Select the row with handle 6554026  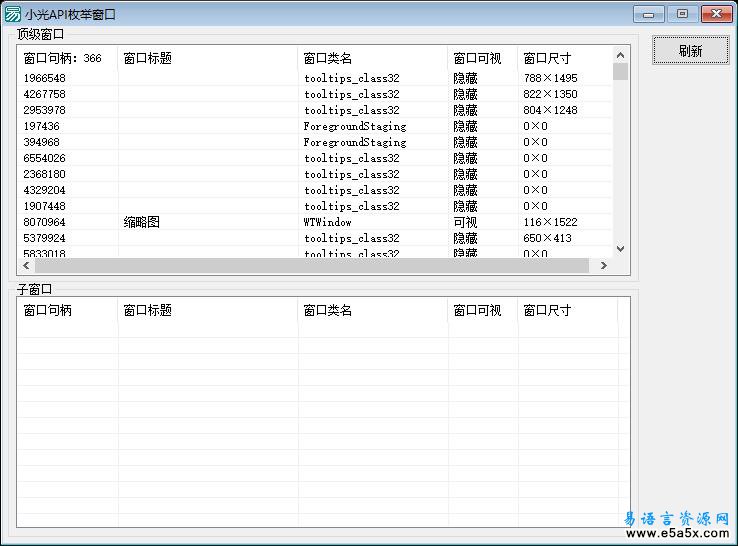[x=315, y=158]
